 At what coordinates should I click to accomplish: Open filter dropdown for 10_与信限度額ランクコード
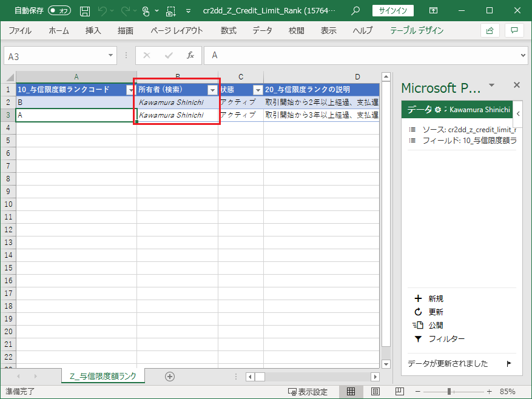tap(130, 90)
